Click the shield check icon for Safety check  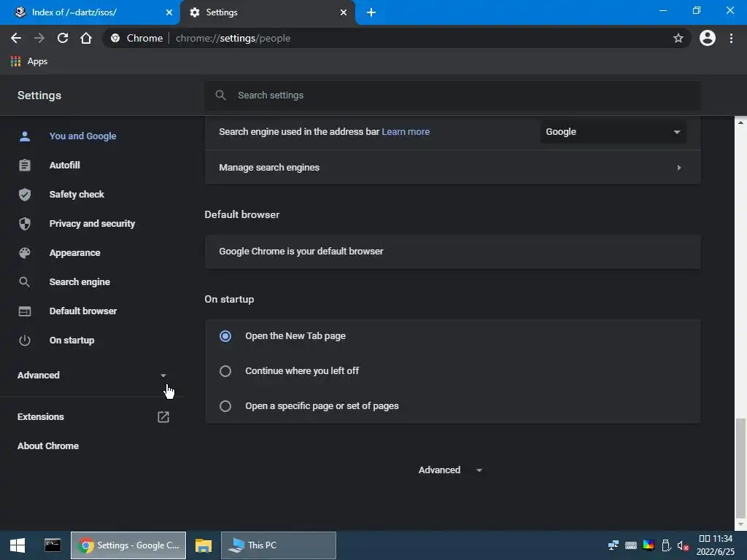[x=25, y=194]
